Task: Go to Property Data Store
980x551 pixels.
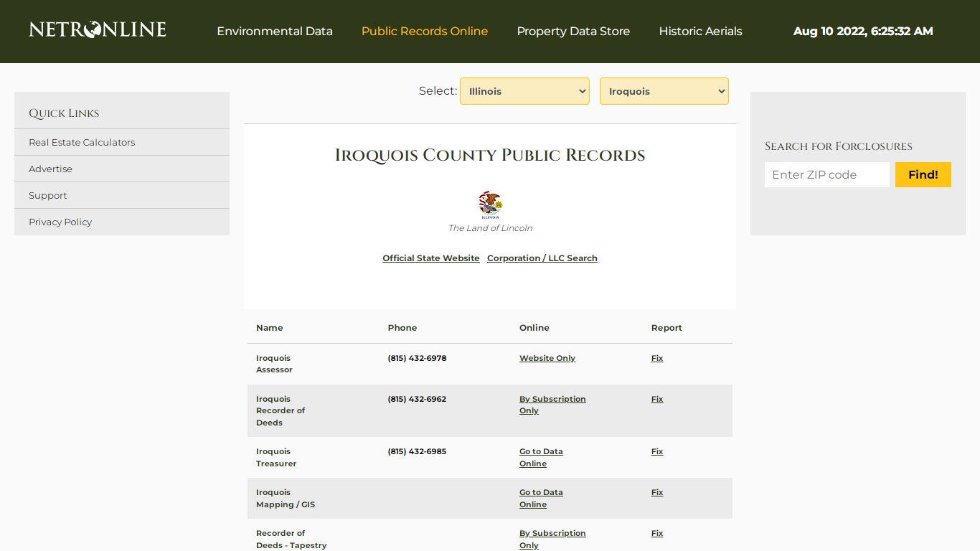Action: tap(573, 32)
